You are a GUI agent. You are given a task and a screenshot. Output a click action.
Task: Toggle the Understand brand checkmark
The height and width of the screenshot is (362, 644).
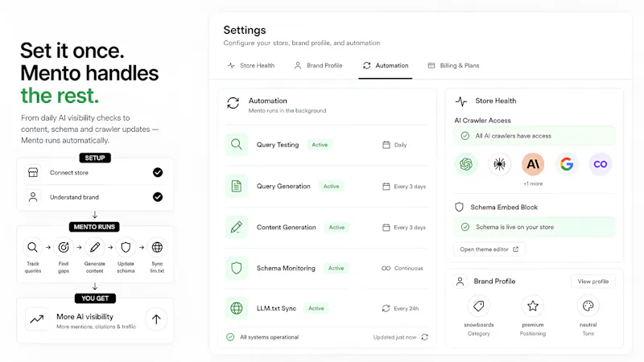click(x=158, y=197)
